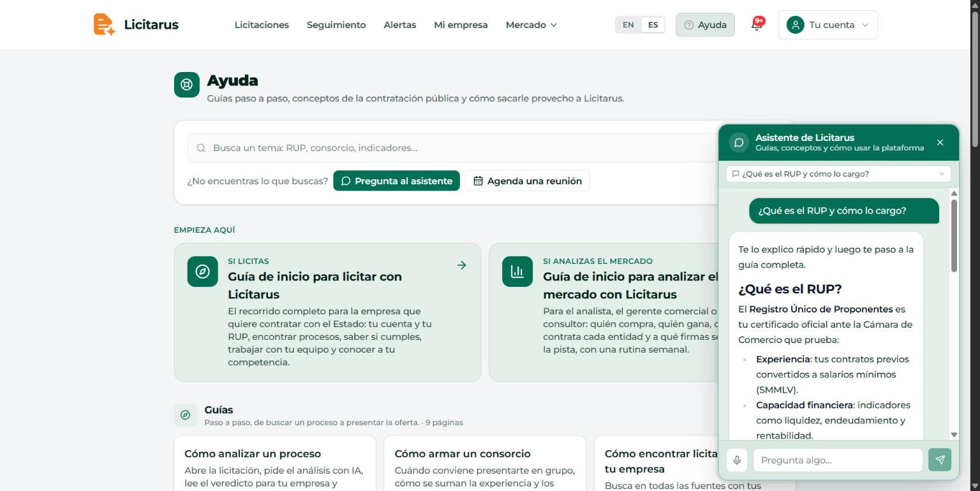Open the Tu cuenta dropdown
The height and width of the screenshot is (491, 980).
coord(828,25)
